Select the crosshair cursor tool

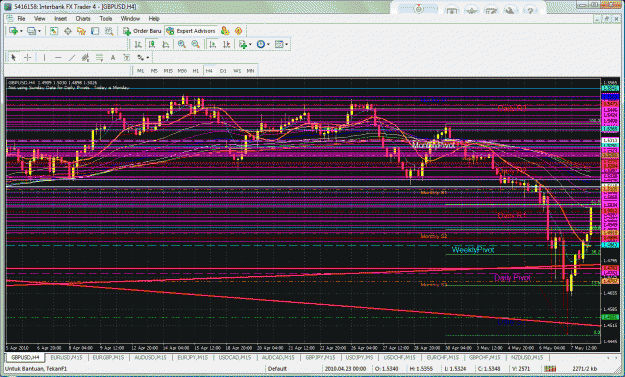[x=28, y=58]
